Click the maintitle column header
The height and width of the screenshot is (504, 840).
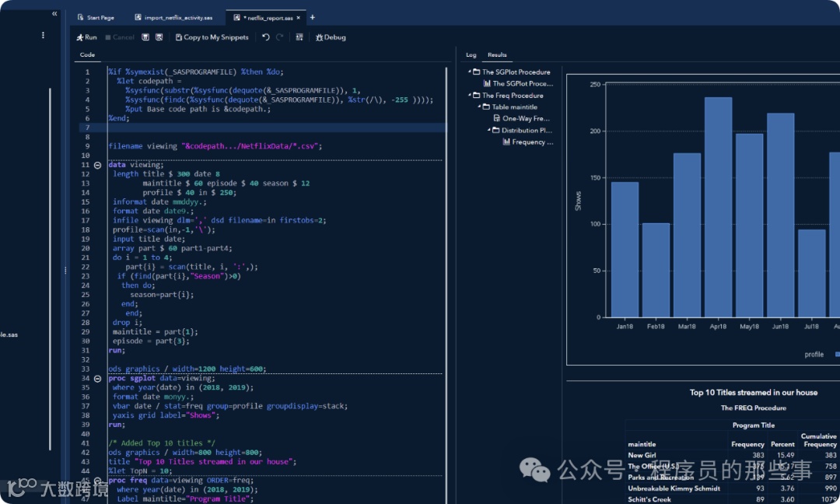tap(642, 444)
